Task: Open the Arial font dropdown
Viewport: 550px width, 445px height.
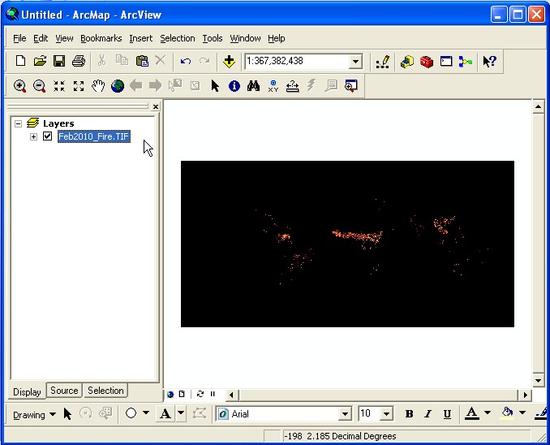Action: (345, 414)
